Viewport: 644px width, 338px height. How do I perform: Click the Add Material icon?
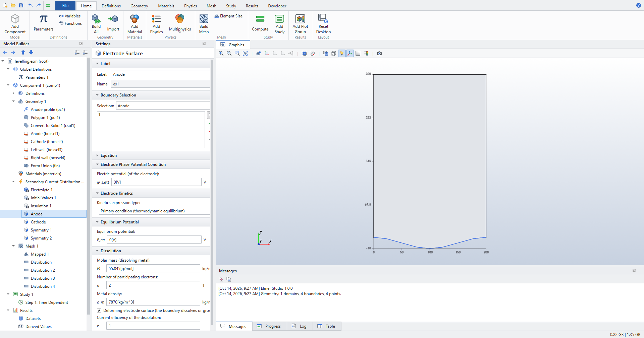coord(135,24)
